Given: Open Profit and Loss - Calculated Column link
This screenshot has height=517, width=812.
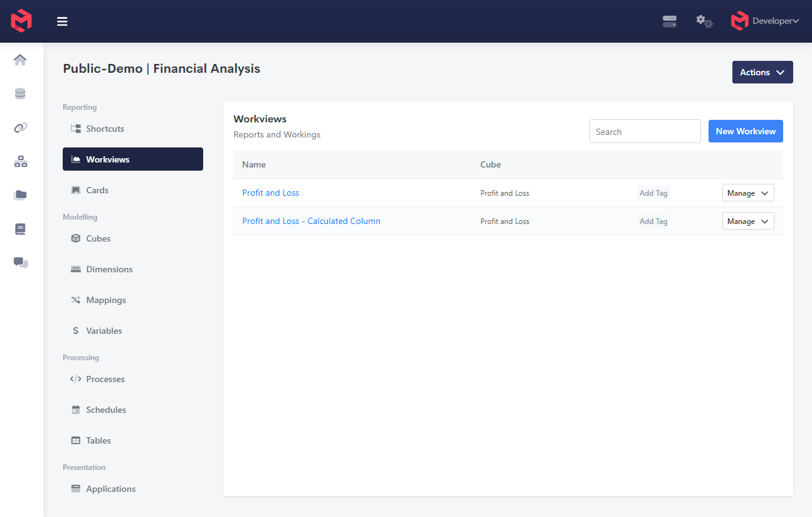Looking at the screenshot, I should (311, 221).
